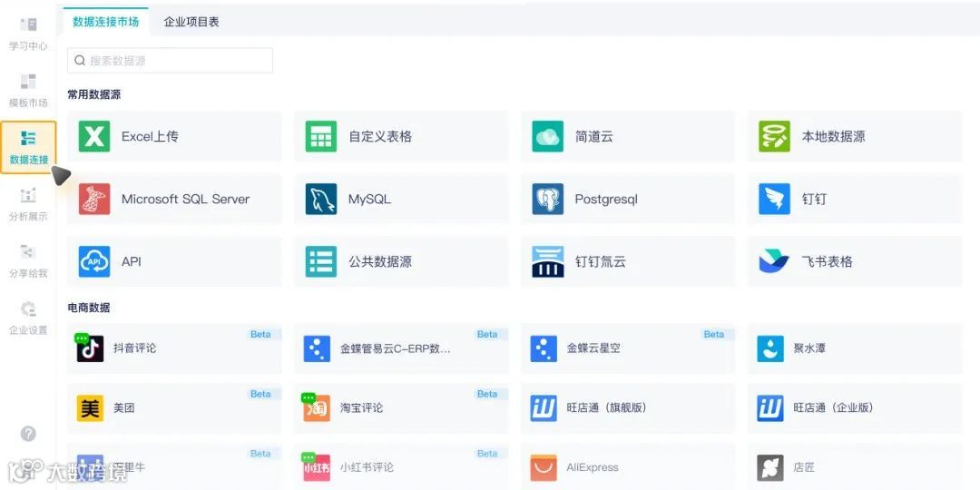
Task: Click the AliExpress shopping bag icon
Action: [x=544, y=467]
